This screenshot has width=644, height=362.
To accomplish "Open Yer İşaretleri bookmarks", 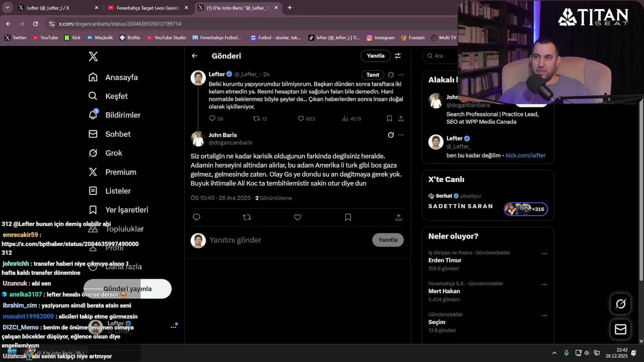I will [x=118, y=210].
